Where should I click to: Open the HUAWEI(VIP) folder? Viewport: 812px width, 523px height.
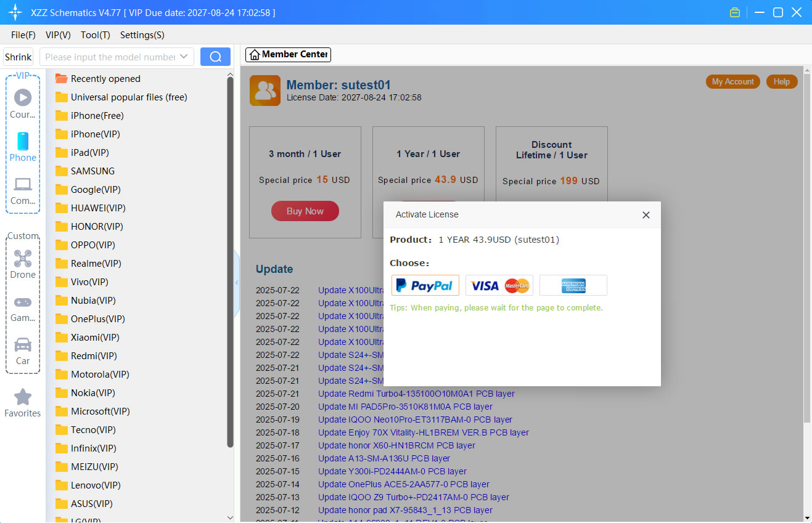(90, 208)
